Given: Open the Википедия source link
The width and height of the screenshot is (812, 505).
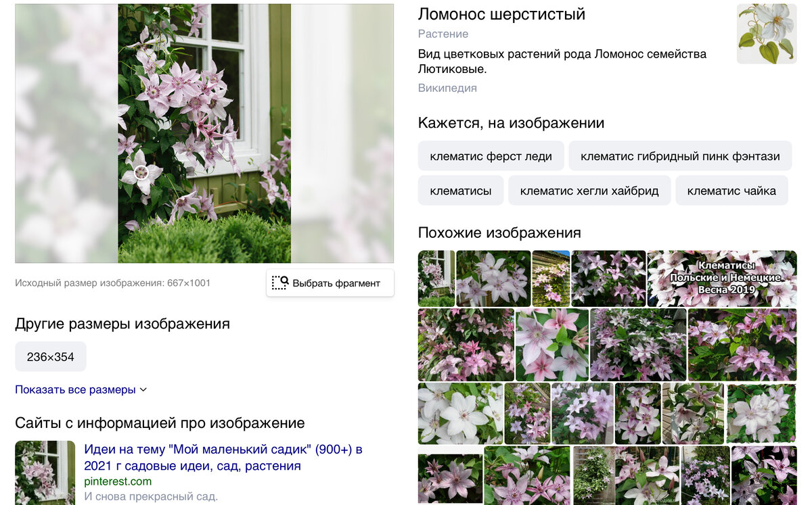Looking at the screenshot, I should click(447, 88).
